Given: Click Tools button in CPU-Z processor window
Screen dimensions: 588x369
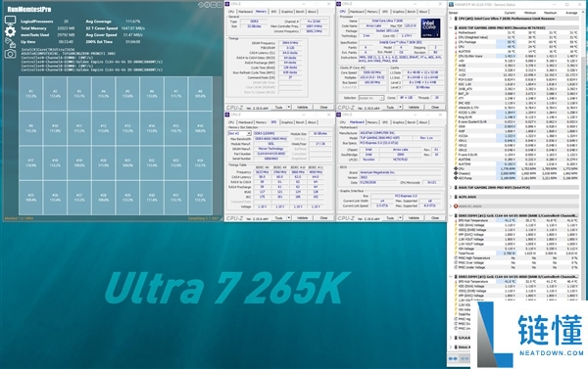Looking at the screenshot, I should tap(390, 107).
